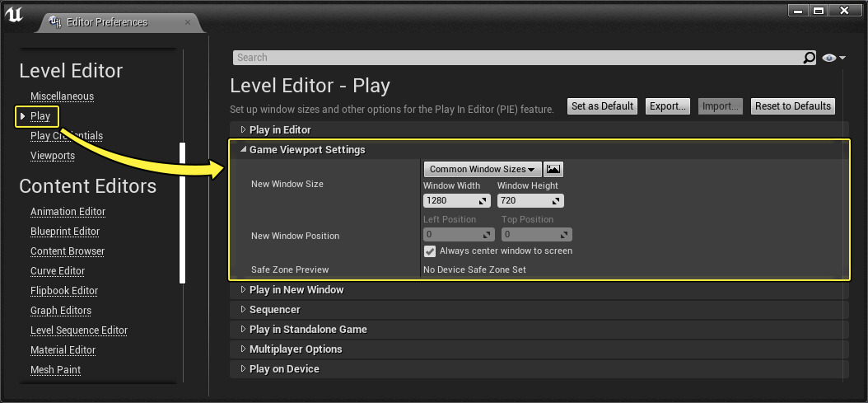Expand the Multiplayer Options section
Screen dimensions: 868x403
point(242,349)
